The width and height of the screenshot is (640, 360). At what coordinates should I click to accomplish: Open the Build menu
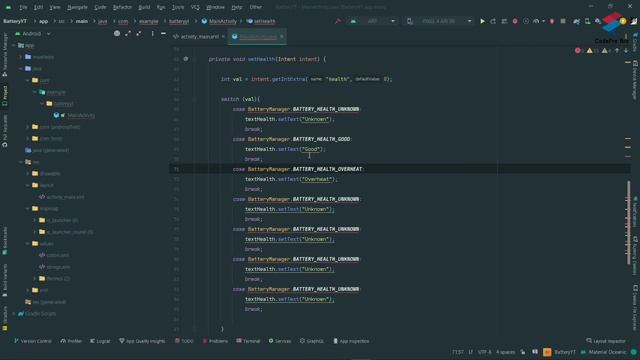coord(144,7)
